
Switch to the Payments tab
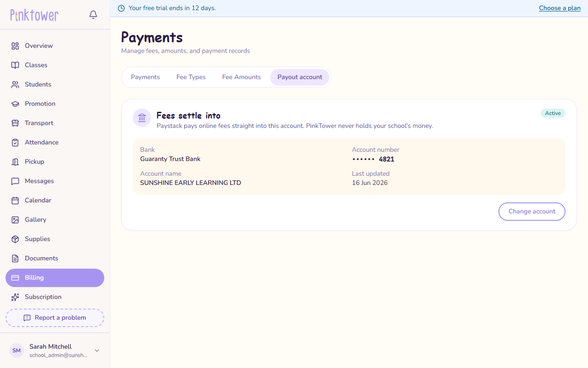tap(145, 77)
